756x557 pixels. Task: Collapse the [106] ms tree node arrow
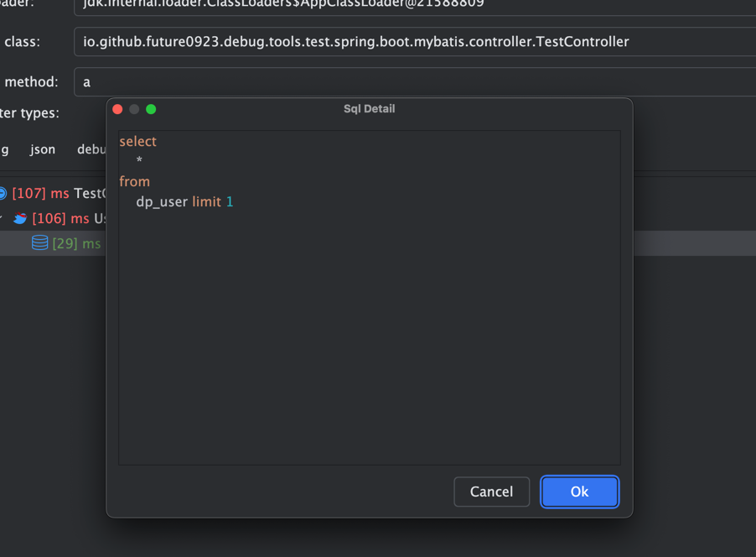coord(2,218)
